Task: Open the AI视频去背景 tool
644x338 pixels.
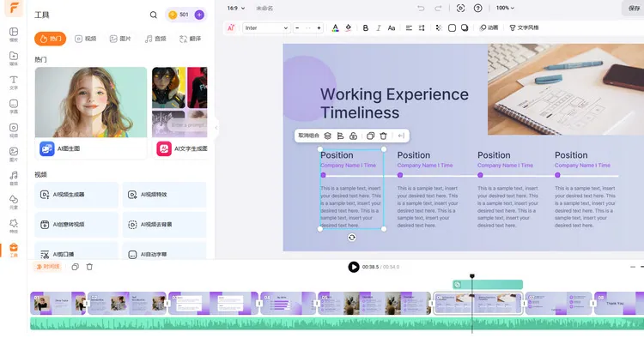Action: (x=164, y=225)
